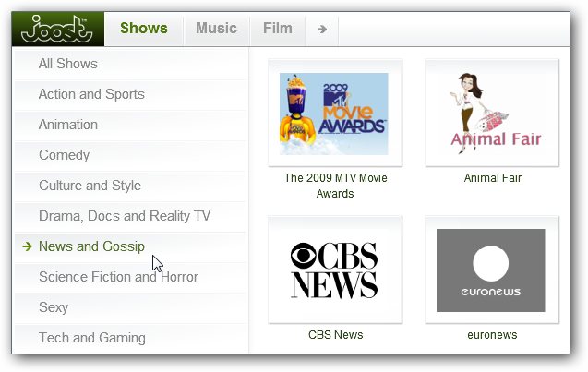The height and width of the screenshot is (372, 588).
Task: Open Tech and Gaming category
Action: [131, 338]
